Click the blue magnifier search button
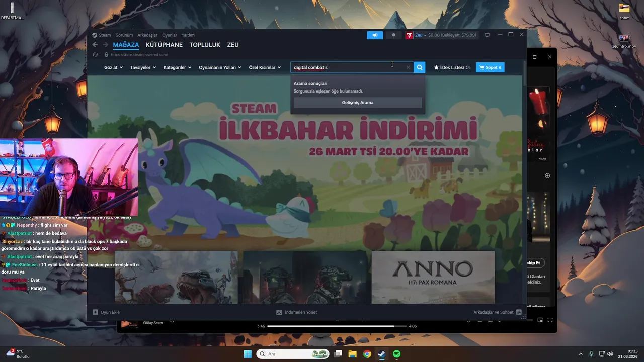 click(420, 67)
